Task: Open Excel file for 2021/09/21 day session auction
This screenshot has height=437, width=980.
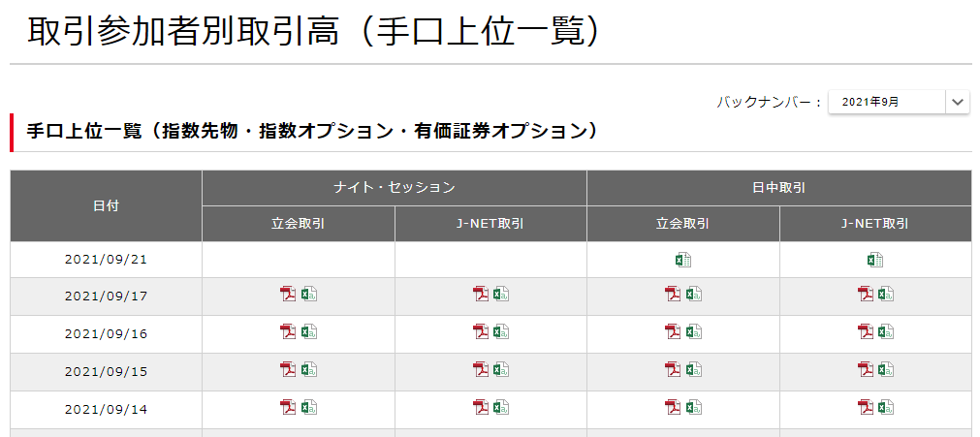Action: pyautogui.click(x=683, y=260)
